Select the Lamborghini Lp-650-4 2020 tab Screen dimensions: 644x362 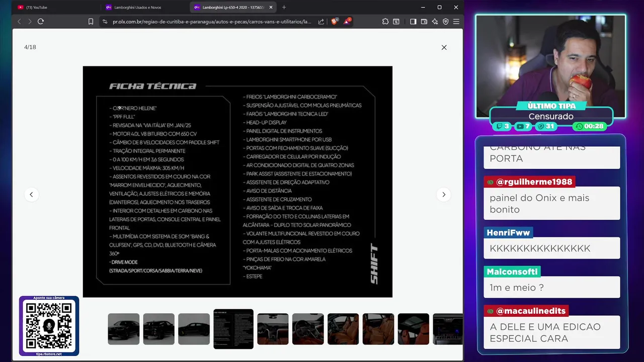coord(233,7)
